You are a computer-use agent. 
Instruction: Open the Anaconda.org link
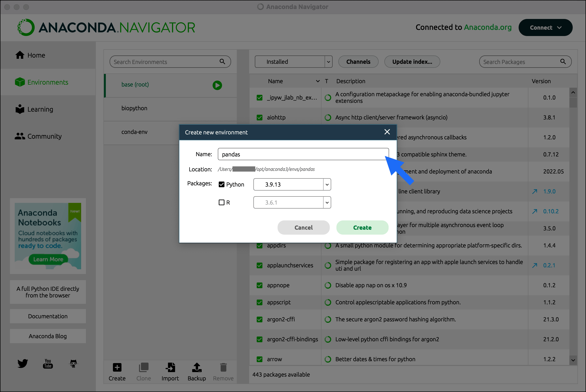click(488, 27)
